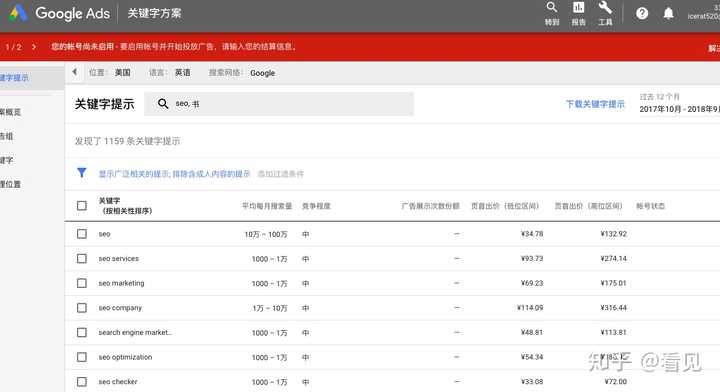Image resolution: width=720 pixels, height=392 pixels.
Task: Sort by 关键字 (按相关性排序) column header
Action: tap(125, 206)
